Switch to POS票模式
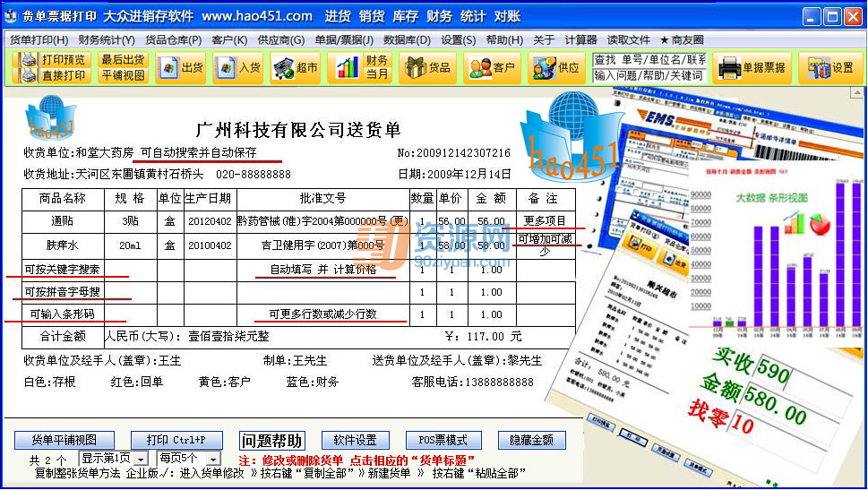868x490 pixels. 443,440
